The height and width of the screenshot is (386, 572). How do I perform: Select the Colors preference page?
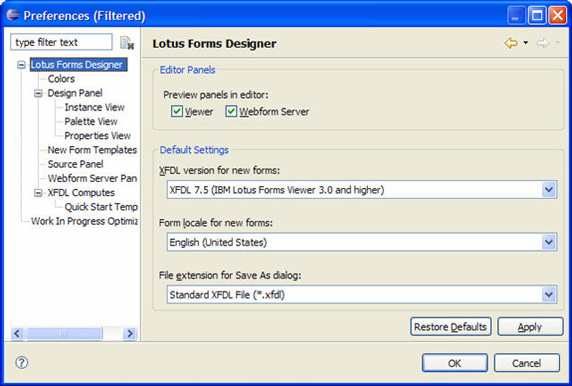[x=61, y=79]
